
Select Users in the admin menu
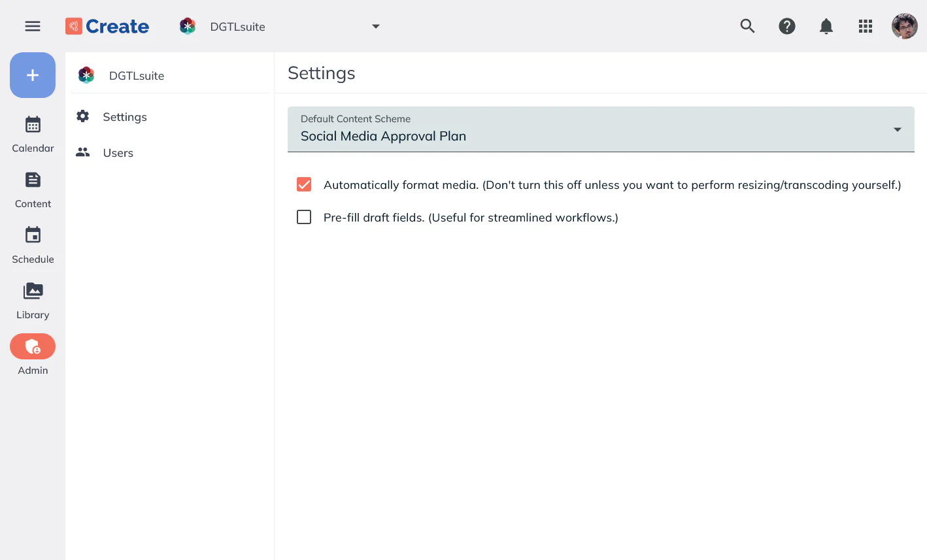pos(118,153)
